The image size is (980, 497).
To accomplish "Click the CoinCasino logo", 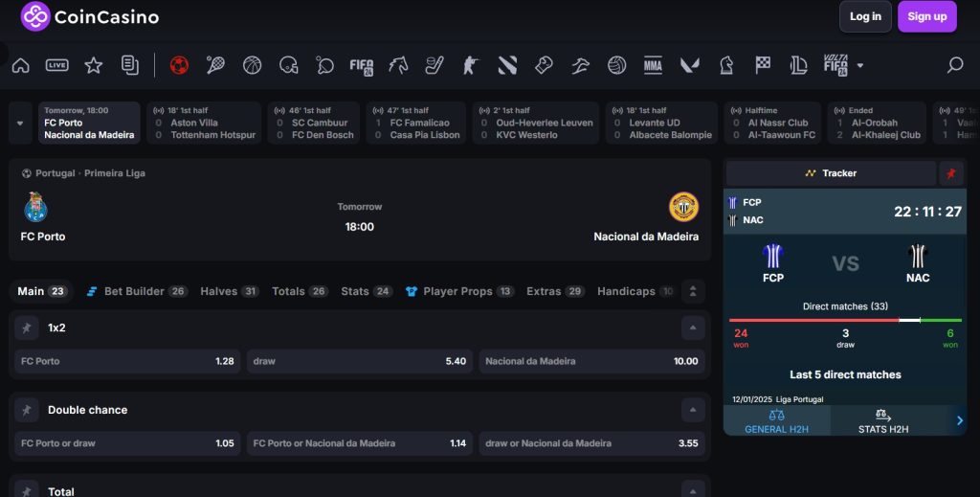I will point(89,17).
